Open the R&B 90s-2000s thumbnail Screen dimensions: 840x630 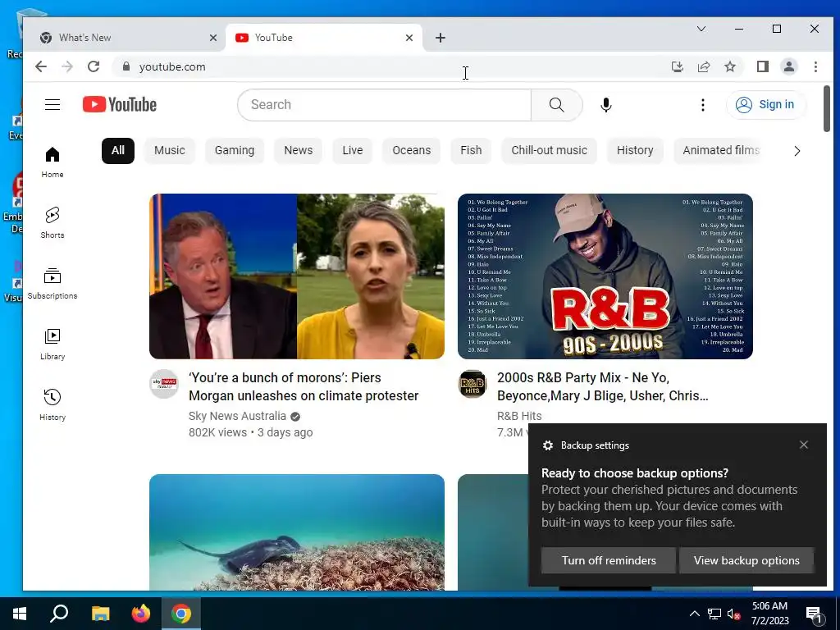pyautogui.click(x=605, y=276)
